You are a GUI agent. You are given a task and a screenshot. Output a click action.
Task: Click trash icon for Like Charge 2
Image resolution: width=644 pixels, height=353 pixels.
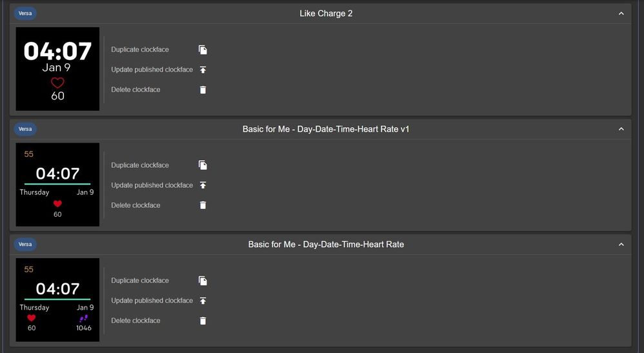pyautogui.click(x=203, y=90)
